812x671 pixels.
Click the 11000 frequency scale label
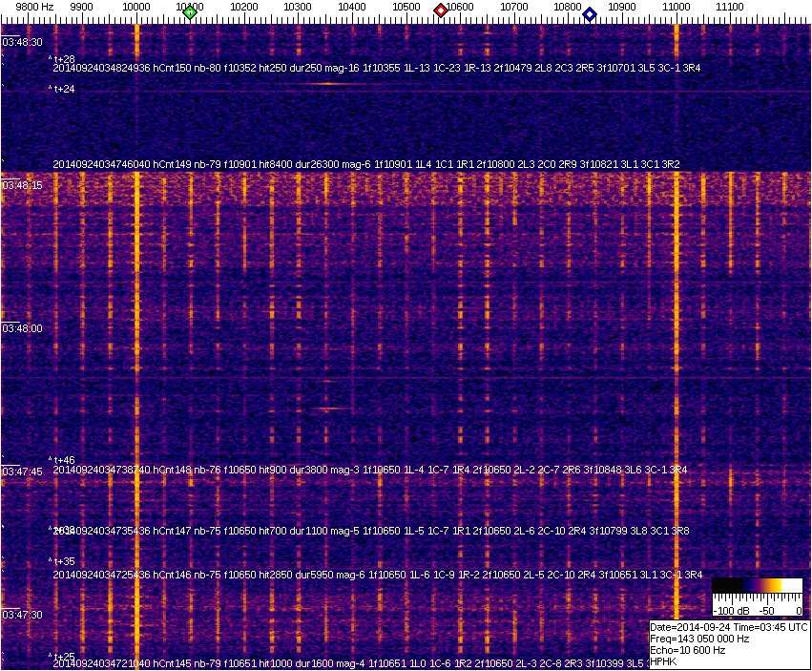pos(677,7)
